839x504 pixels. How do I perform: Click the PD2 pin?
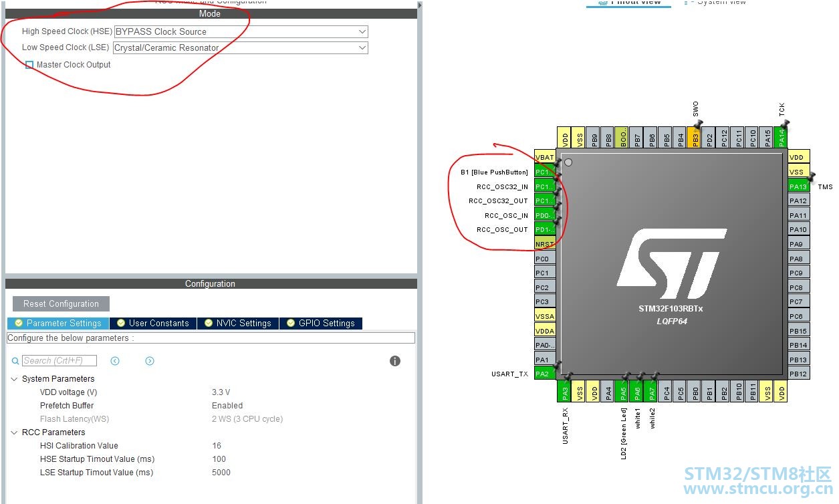pos(709,138)
